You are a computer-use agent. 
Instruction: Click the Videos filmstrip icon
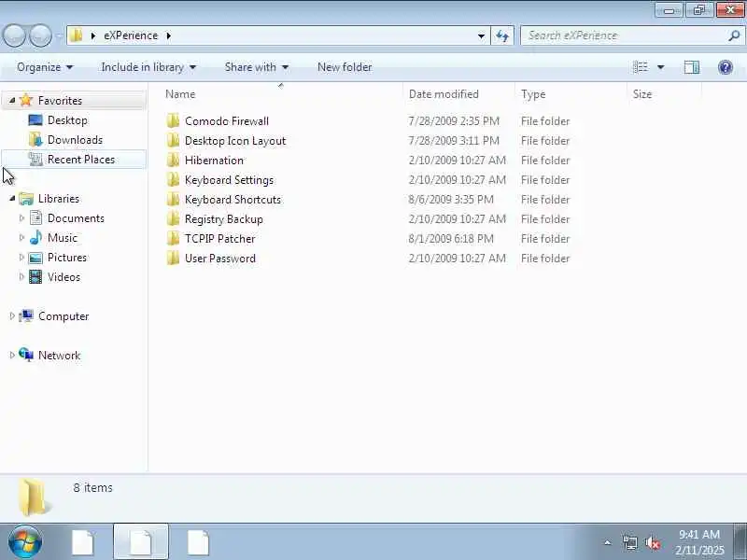pyautogui.click(x=35, y=276)
